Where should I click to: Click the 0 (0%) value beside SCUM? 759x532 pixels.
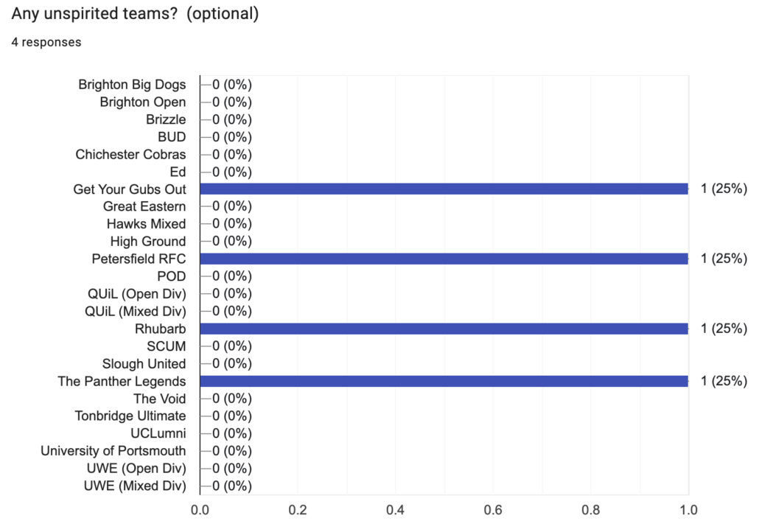pos(231,346)
